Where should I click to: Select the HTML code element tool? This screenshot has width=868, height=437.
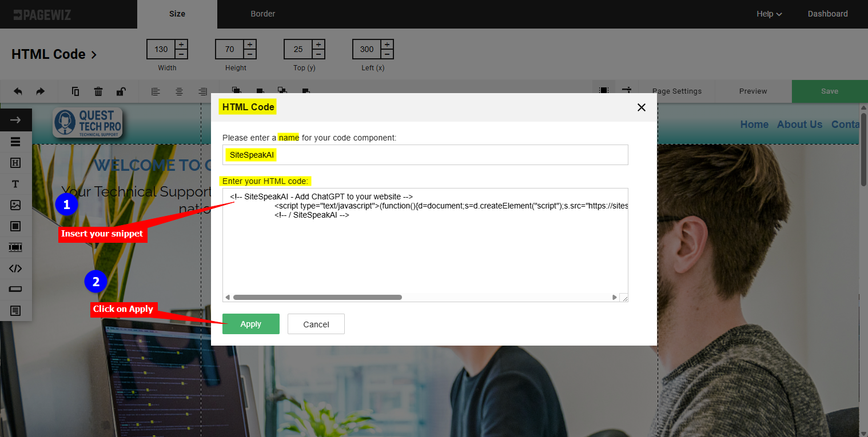[15, 268]
